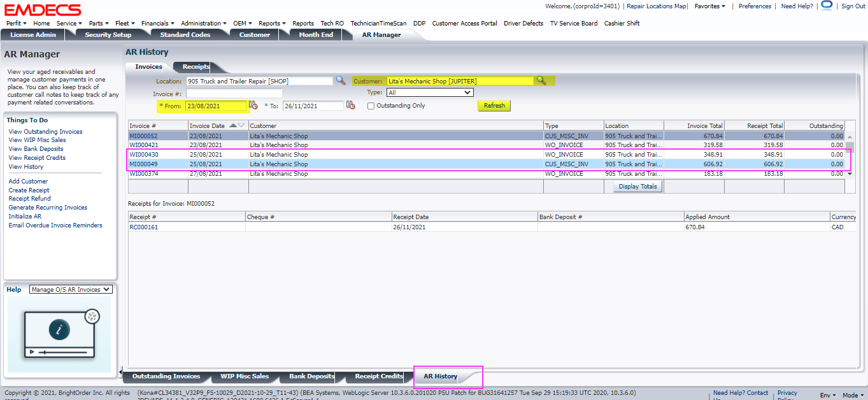Expand the Favorites menu
Viewport: 868px width, 400px height.
point(710,6)
